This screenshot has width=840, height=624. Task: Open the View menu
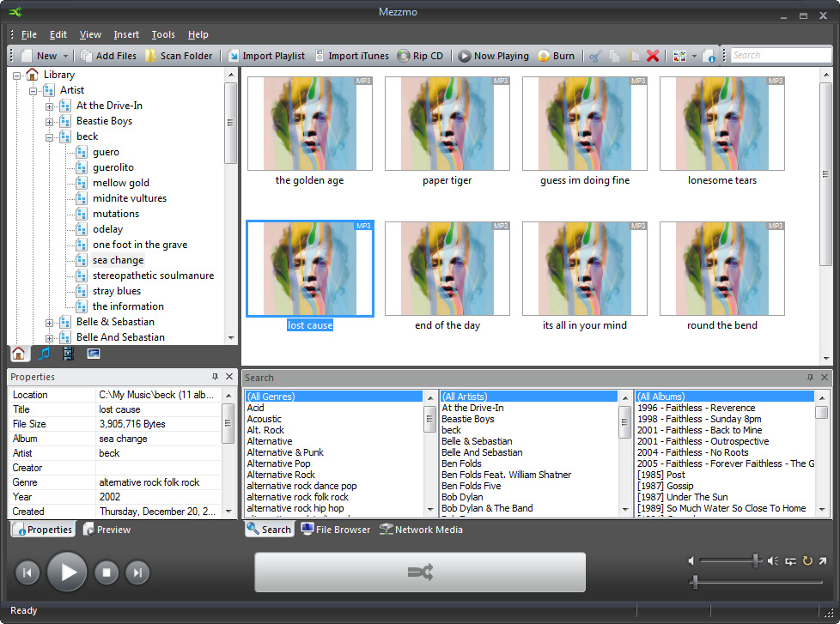(x=90, y=34)
